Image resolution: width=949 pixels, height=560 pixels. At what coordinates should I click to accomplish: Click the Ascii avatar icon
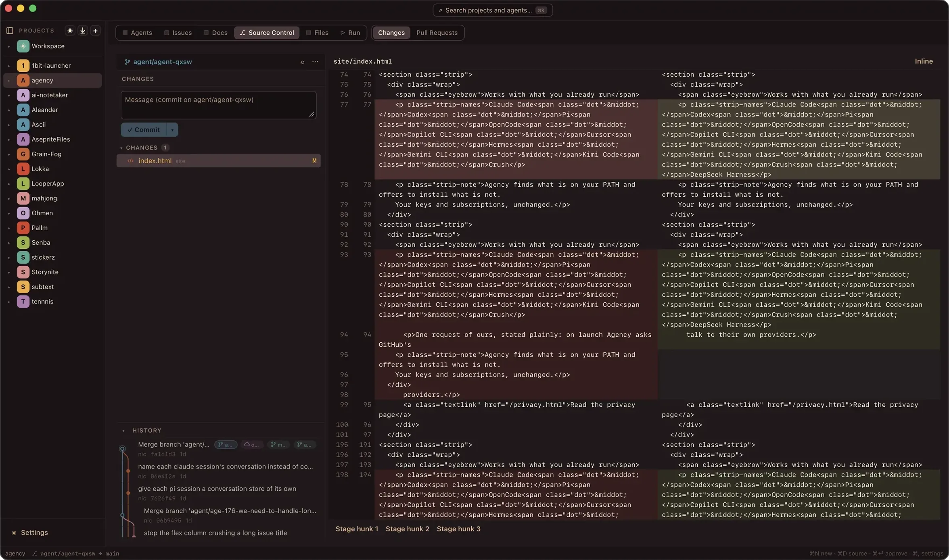pos(23,125)
